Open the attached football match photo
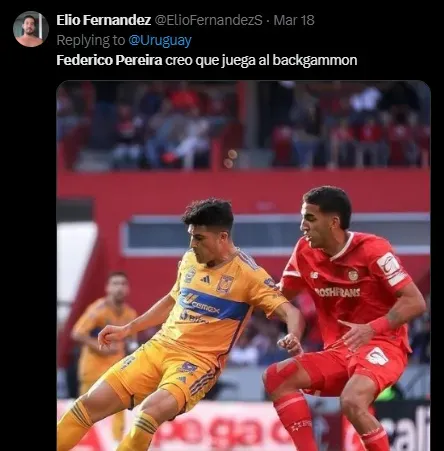This screenshot has height=451, width=444. click(x=243, y=266)
